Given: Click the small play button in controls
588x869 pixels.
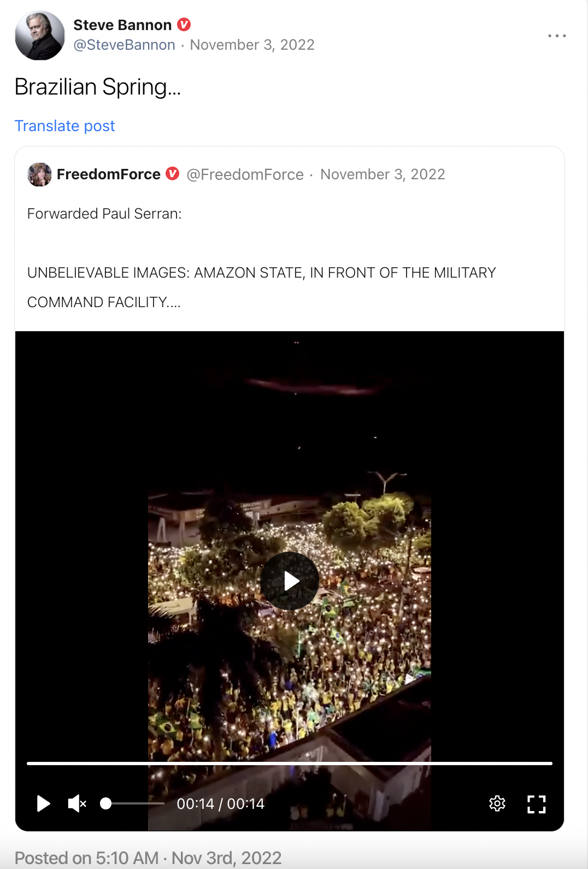Looking at the screenshot, I should [x=43, y=803].
